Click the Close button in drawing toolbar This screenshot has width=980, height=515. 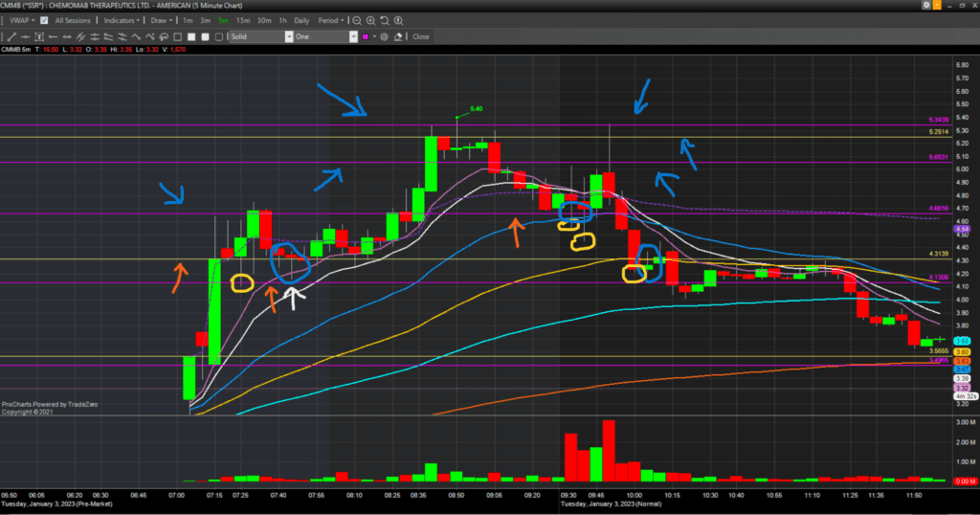click(x=420, y=36)
